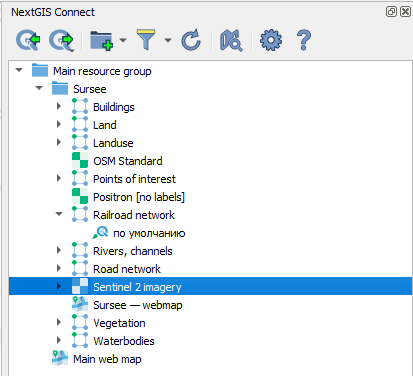The width and height of the screenshot is (413, 376).
Task: Click the Positron basemap icon
Action: (x=80, y=196)
